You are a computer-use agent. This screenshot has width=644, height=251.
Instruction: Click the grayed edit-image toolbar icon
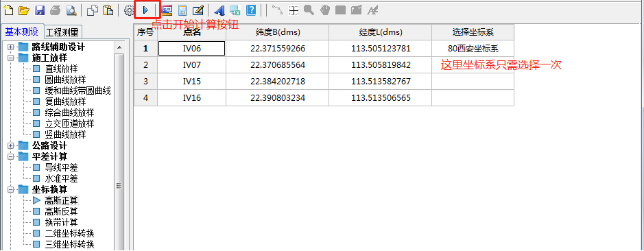click(356, 10)
